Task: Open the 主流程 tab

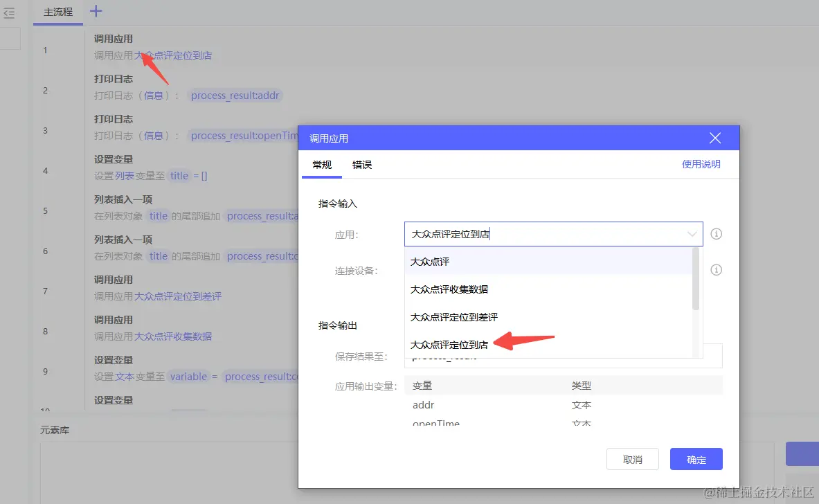Action: [58, 12]
